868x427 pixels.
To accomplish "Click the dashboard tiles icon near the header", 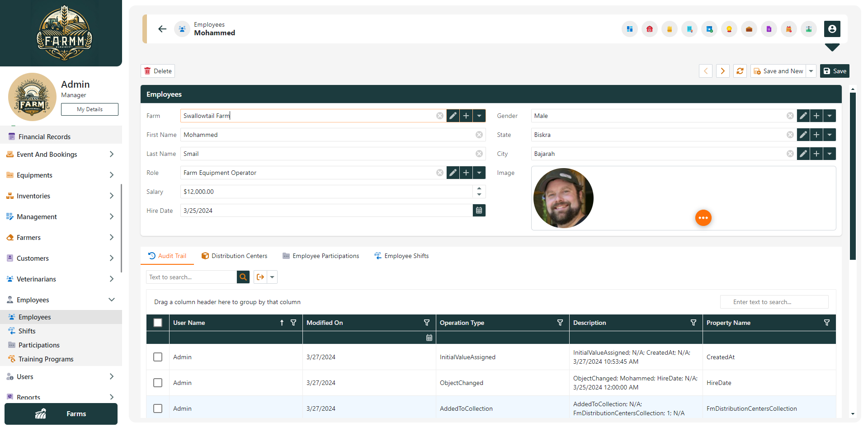I will [x=629, y=29].
